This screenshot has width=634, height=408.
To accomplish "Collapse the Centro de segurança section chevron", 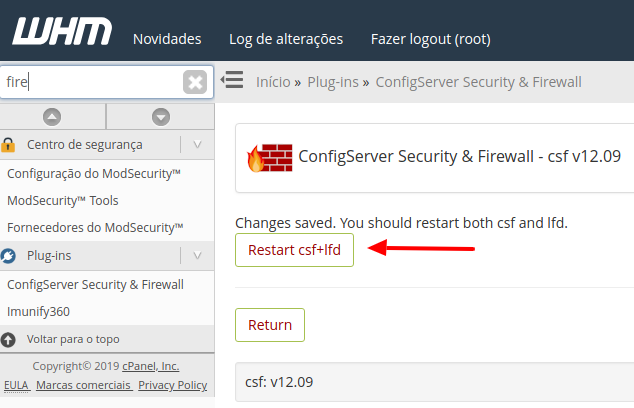I will (198, 145).
